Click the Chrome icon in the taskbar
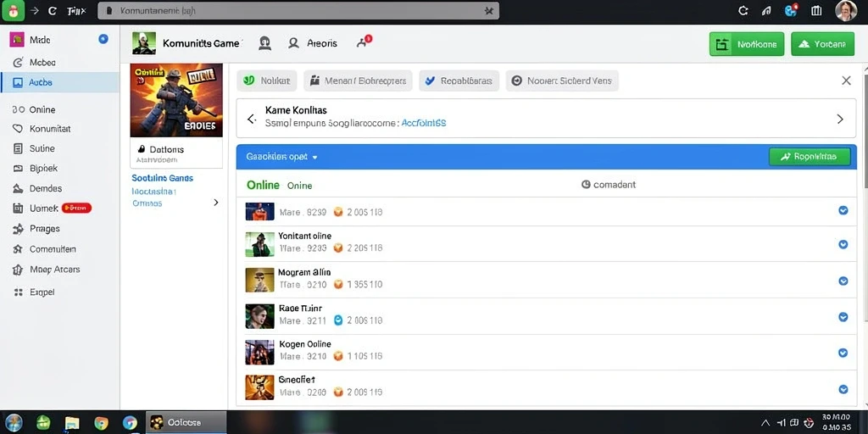The height and width of the screenshot is (434, 868). (x=101, y=423)
